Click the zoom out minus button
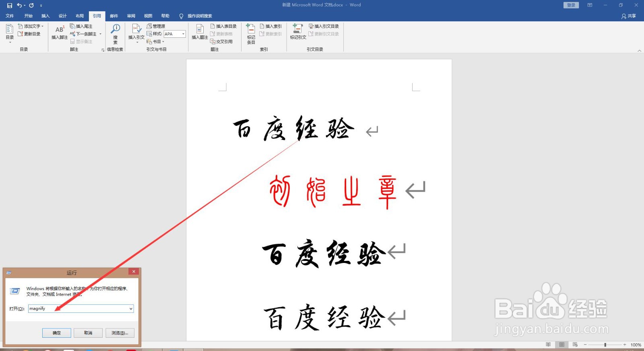Screen dimensions: 644x351 (585, 345)
